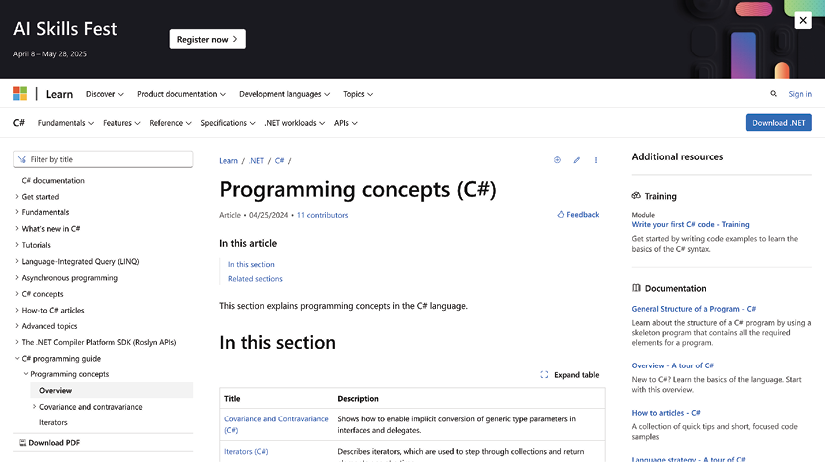Click into the Filter by title field

coord(103,159)
